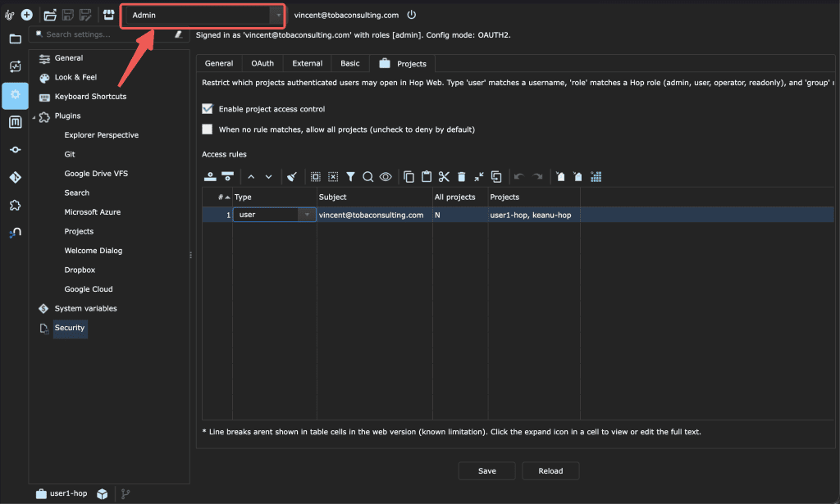Cut selected rows with the scissors icon

click(x=444, y=176)
